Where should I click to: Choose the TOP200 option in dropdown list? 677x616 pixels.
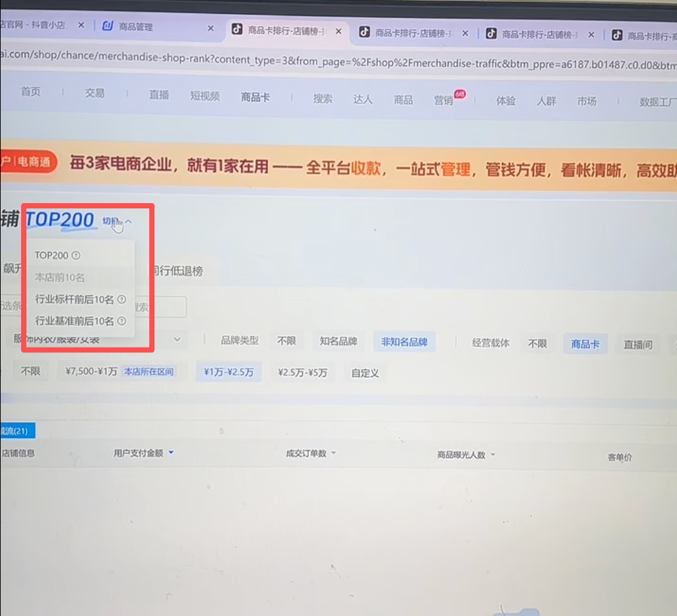point(51,255)
